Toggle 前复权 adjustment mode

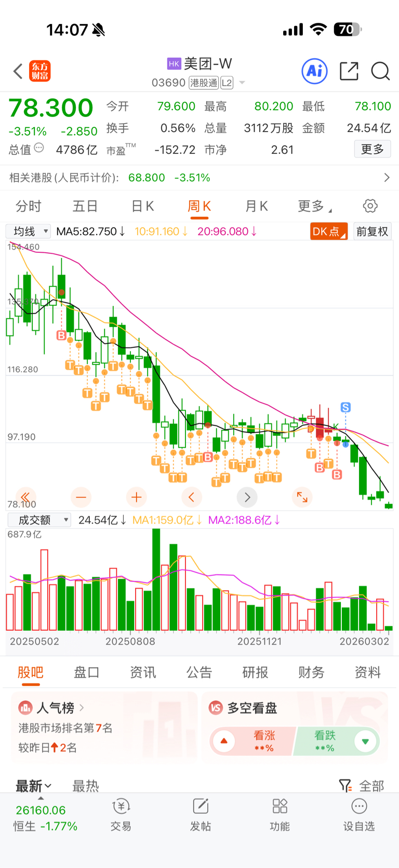[x=373, y=231]
